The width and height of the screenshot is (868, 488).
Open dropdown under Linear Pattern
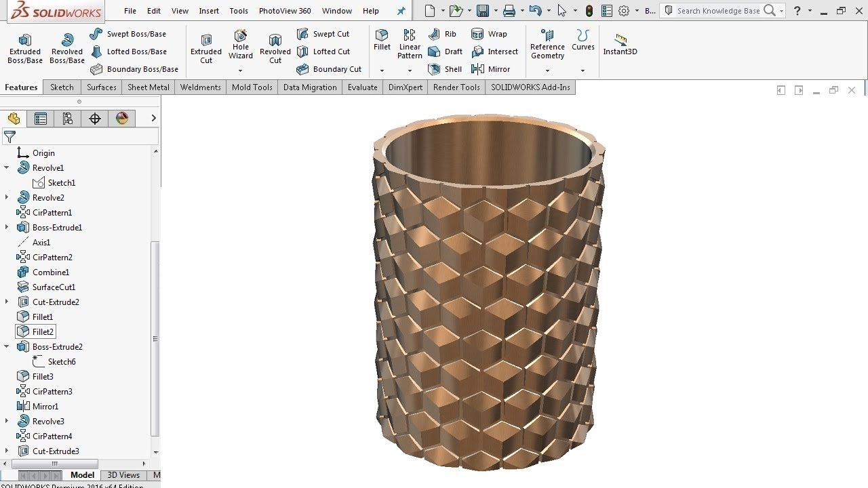click(x=410, y=70)
